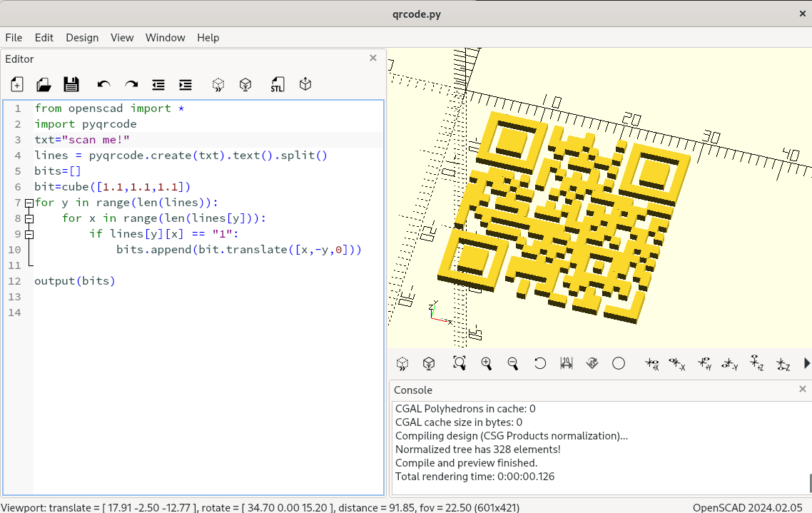Viewport: 812px width, 513px height.
Task: Close the Console panel
Action: pos(803,390)
